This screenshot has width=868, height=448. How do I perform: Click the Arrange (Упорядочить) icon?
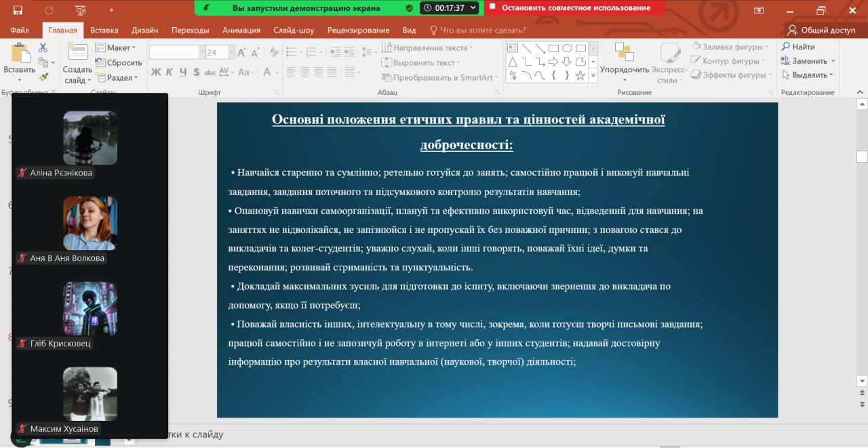tap(624, 53)
